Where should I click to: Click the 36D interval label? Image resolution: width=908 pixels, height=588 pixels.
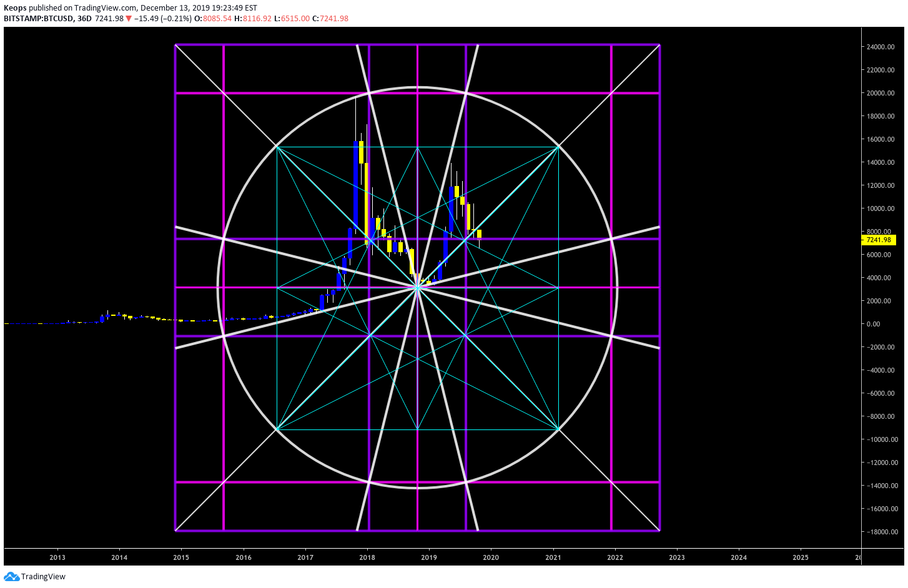pyautogui.click(x=84, y=19)
